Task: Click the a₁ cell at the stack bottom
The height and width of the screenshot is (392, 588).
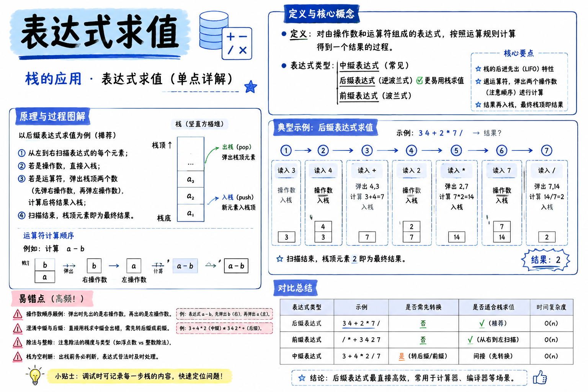Action: 191,213
